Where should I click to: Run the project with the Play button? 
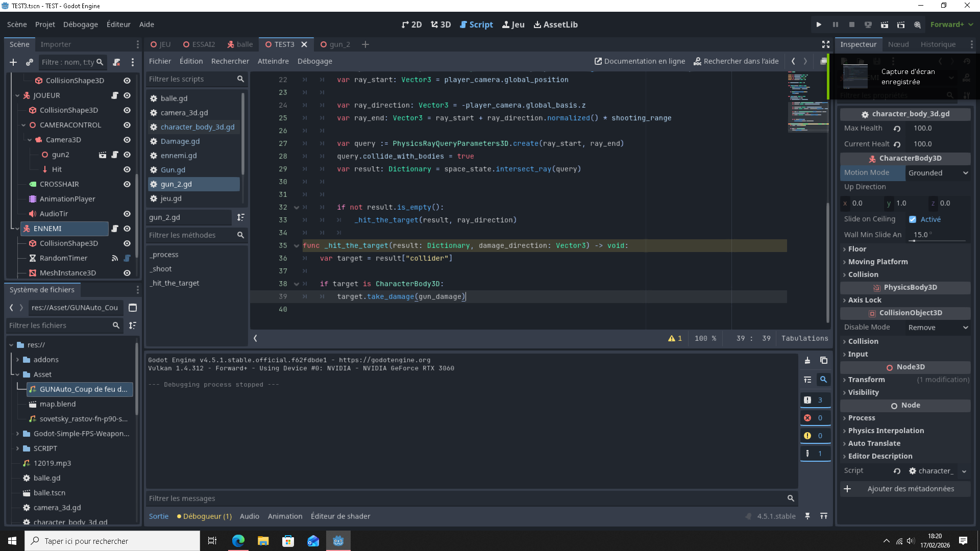(819, 24)
